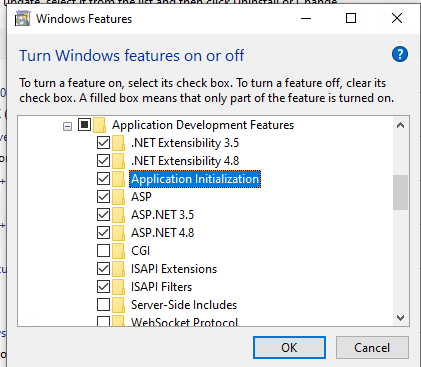The width and height of the screenshot is (421, 367).
Task: Click folder icon next to ISAPI Extensions
Action: [x=118, y=269]
